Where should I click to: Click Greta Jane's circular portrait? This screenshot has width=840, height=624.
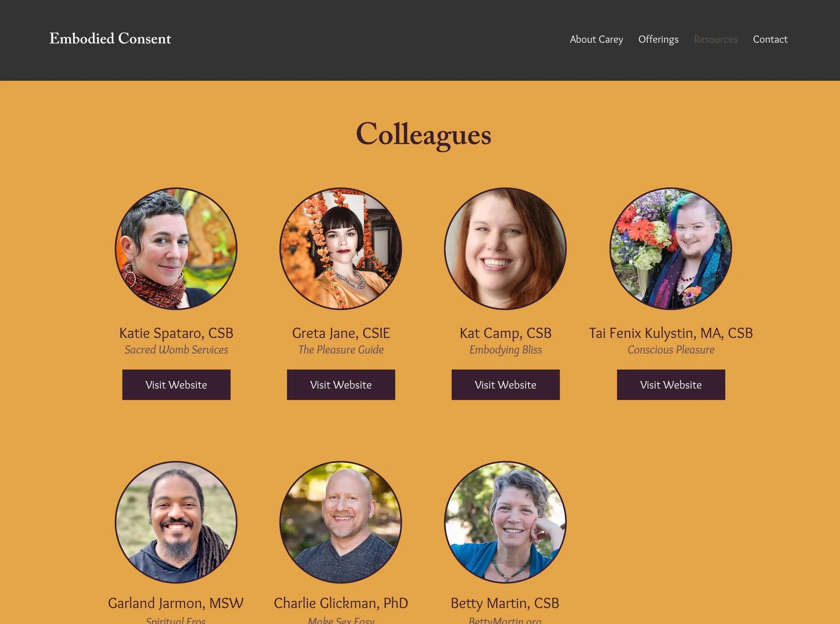(x=341, y=249)
